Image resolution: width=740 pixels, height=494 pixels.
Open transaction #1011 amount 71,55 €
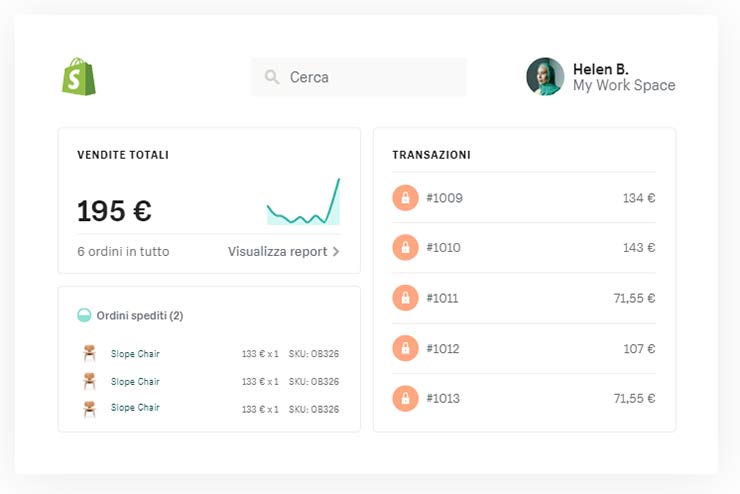coord(634,298)
